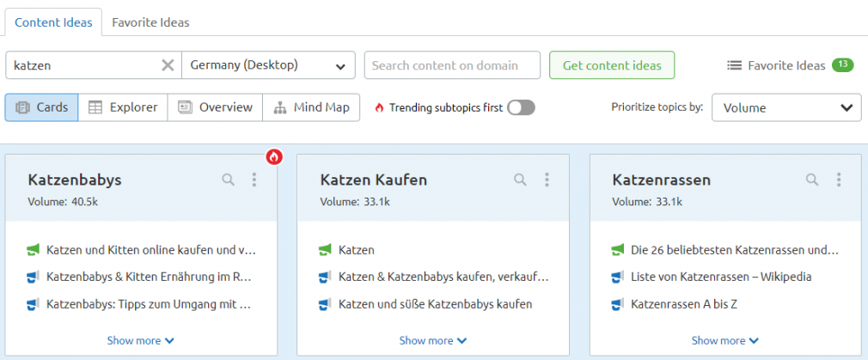Open 'Katzenbabys & Kitten Ernährung' headline
This screenshot has height=360, width=868.
(x=150, y=276)
